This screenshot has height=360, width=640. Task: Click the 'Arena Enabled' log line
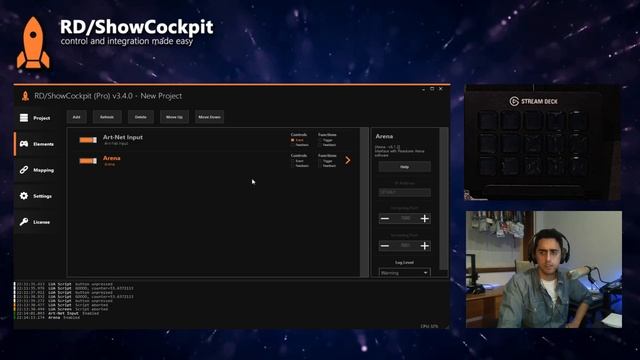pos(48,318)
